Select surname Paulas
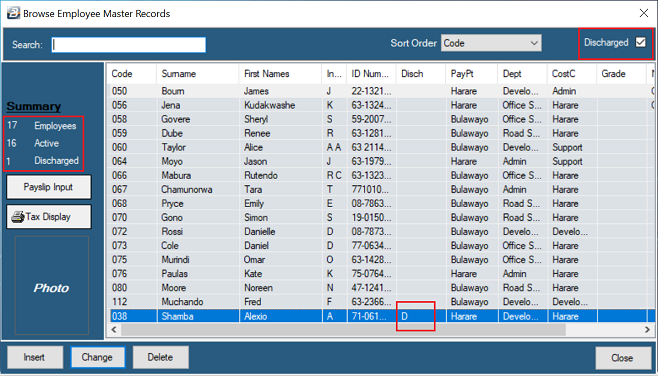The image size is (658, 376). 175,274
